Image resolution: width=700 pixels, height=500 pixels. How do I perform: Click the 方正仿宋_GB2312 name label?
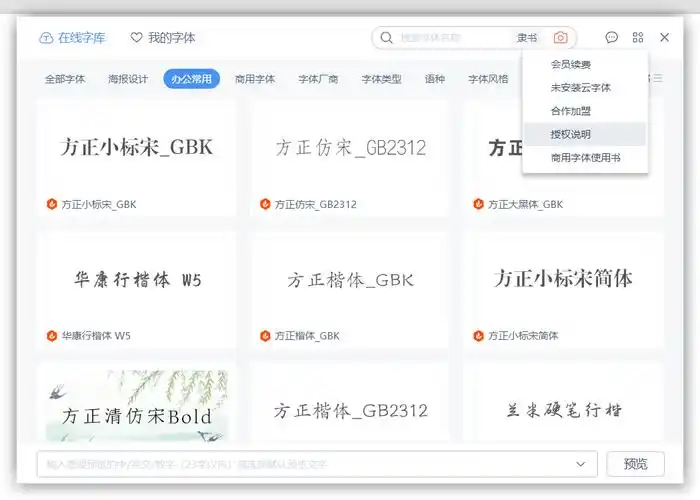tap(316, 204)
